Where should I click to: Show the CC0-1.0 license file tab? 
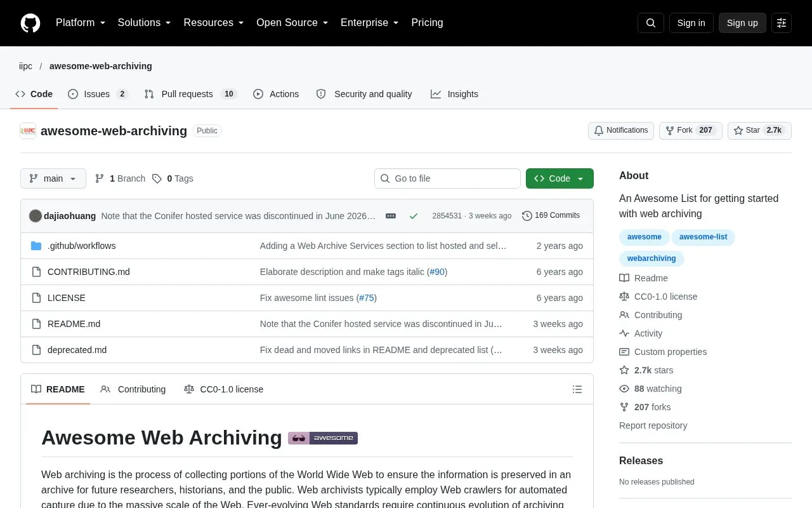click(223, 389)
